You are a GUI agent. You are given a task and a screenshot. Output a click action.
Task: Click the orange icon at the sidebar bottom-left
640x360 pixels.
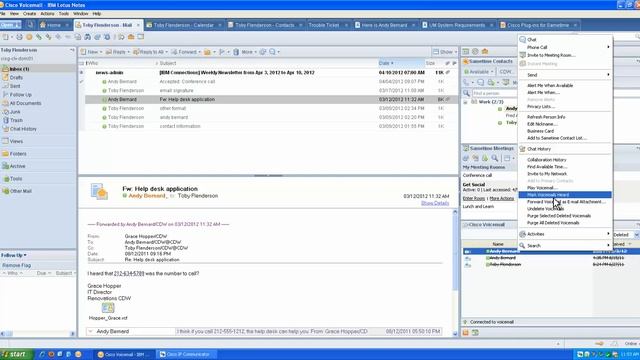[x=466, y=333]
